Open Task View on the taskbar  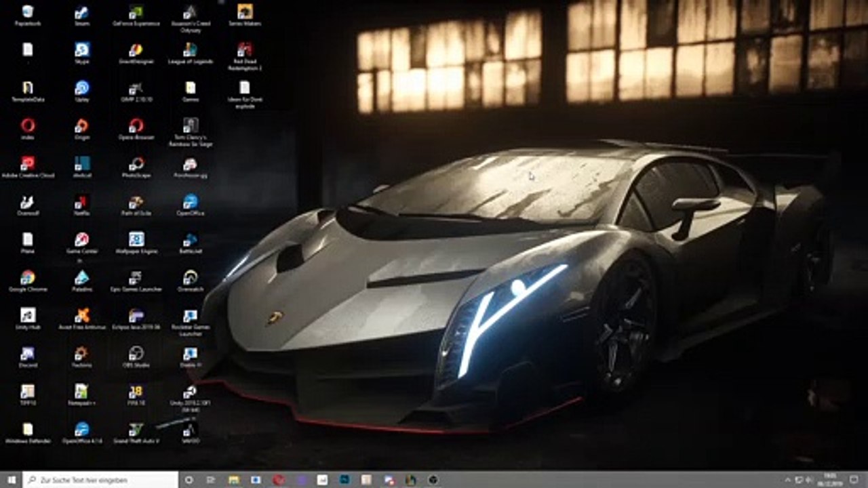coord(212,480)
